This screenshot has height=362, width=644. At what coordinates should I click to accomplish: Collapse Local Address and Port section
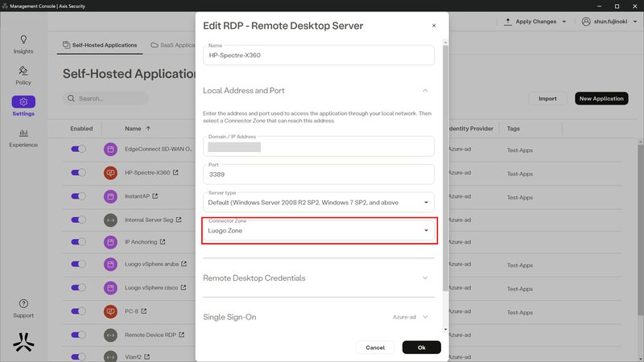(x=425, y=91)
